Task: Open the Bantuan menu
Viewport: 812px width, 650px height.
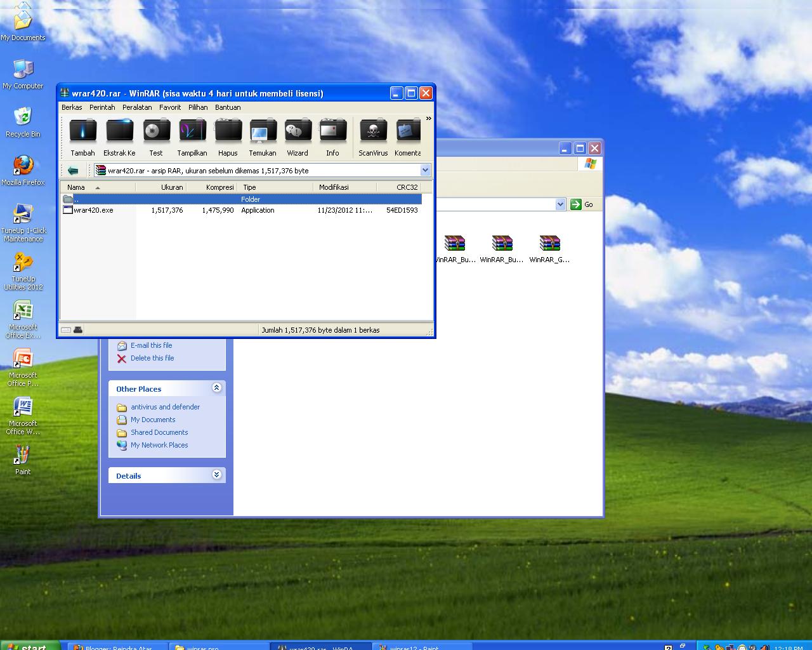Action: [x=228, y=107]
